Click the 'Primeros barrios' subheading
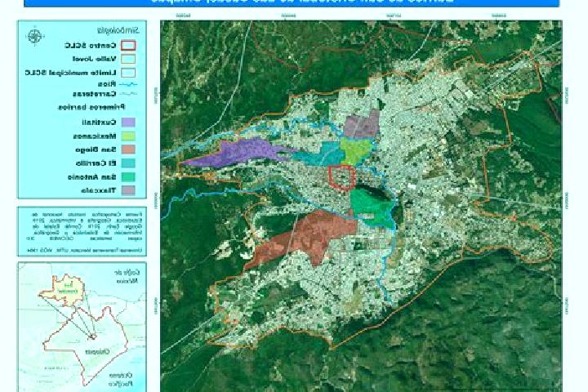588x392 pixels. tap(91, 107)
